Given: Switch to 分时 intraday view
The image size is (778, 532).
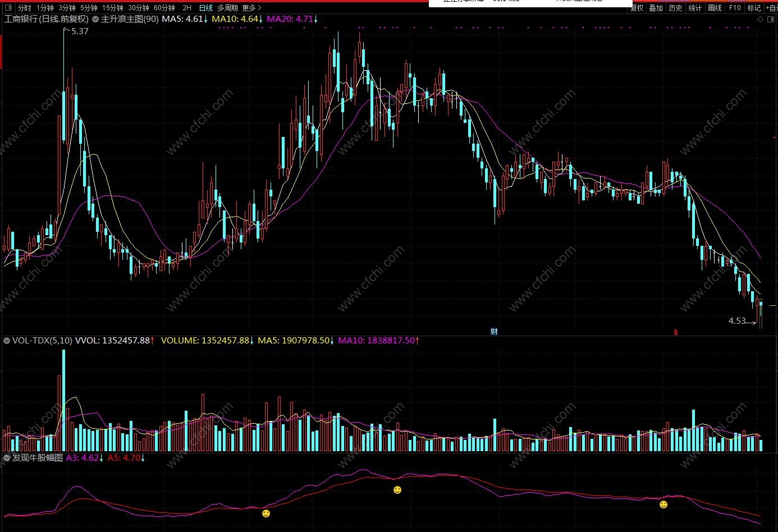Looking at the screenshot, I should [x=24, y=8].
